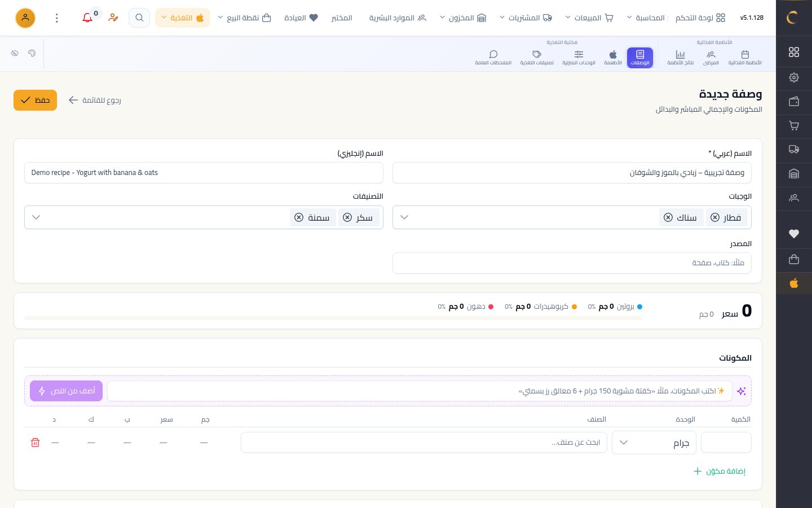The image size is (812, 508).
Task: Click the حفظ save button
Action: [x=35, y=100]
